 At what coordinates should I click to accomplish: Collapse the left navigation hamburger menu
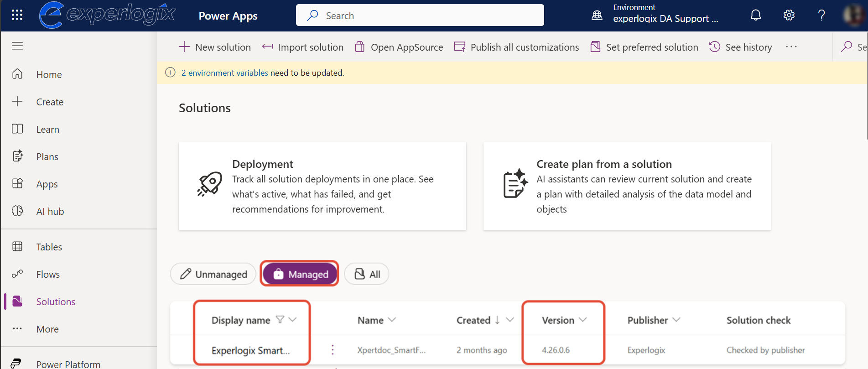(17, 46)
